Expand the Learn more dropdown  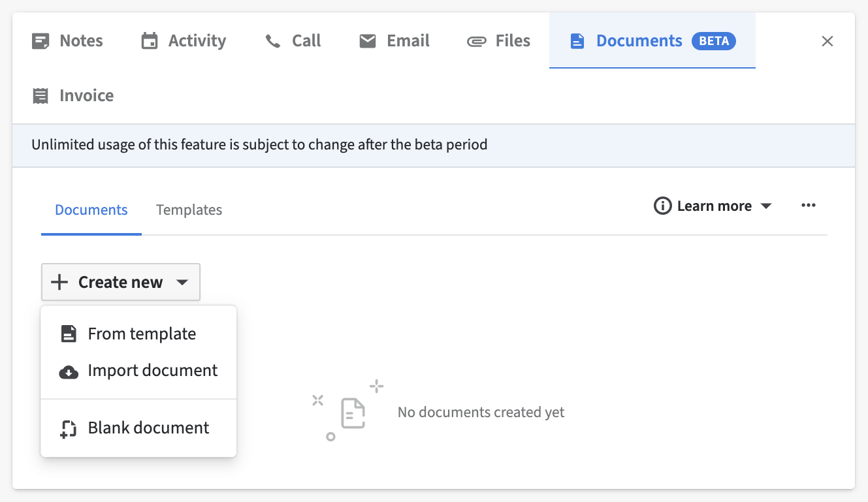[x=766, y=206]
